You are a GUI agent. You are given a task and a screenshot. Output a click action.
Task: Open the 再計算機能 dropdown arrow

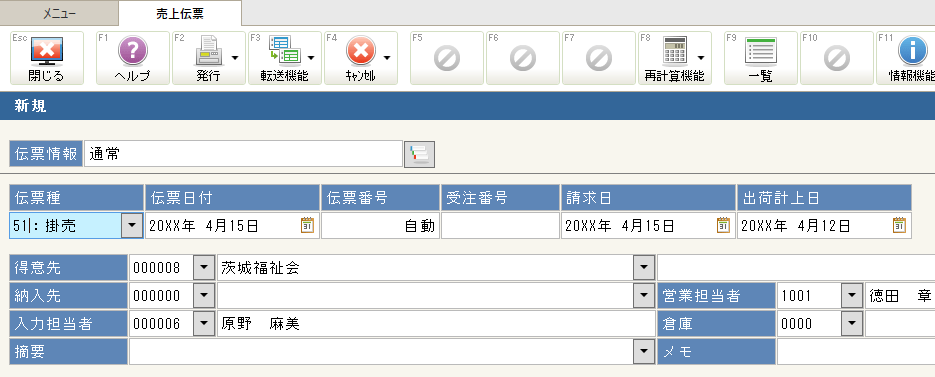click(701, 58)
